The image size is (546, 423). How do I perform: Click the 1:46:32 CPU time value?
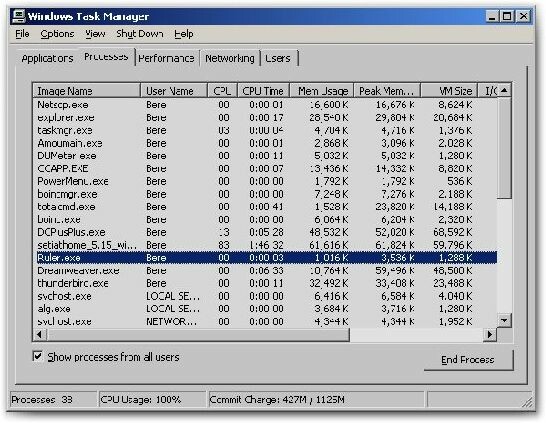266,245
